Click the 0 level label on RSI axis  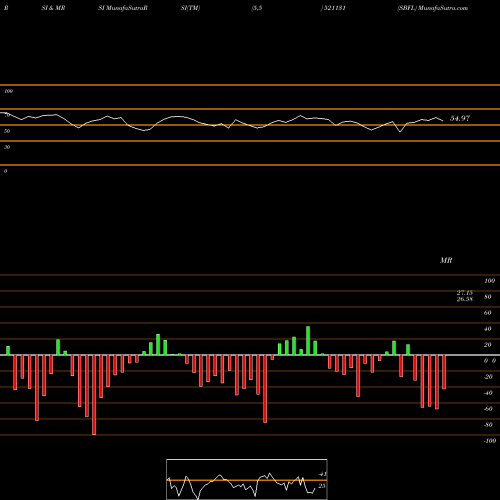coord(5,171)
